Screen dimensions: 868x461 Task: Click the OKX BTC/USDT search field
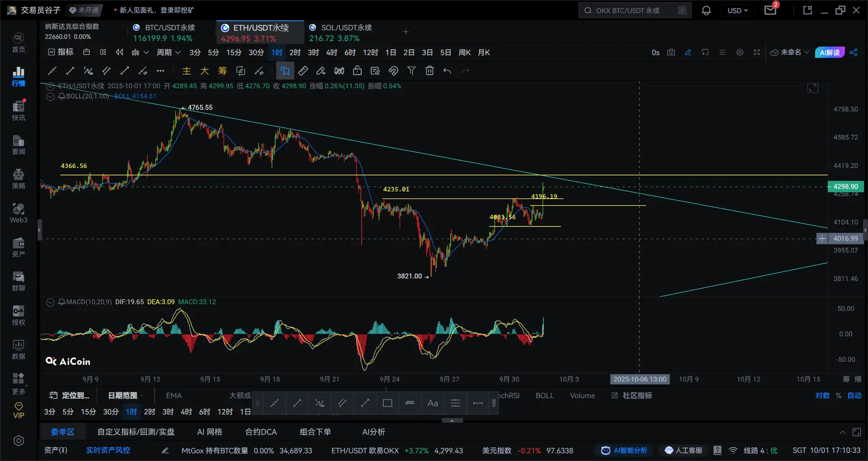click(x=635, y=10)
